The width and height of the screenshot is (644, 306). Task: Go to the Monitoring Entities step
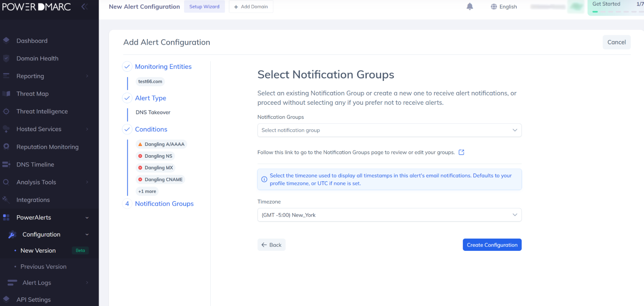(x=163, y=66)
